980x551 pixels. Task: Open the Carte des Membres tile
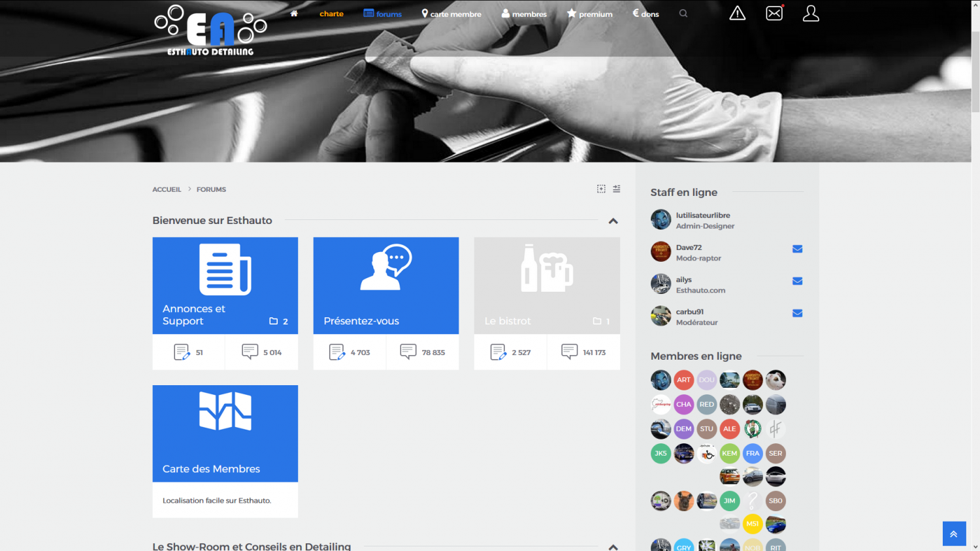coord(225,433)
